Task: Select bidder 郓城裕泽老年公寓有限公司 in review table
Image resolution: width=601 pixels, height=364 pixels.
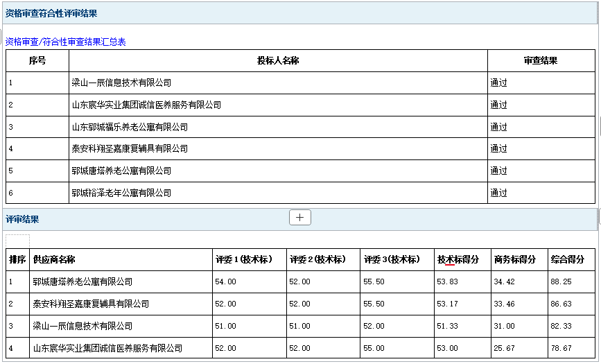Action: point(121,193)
